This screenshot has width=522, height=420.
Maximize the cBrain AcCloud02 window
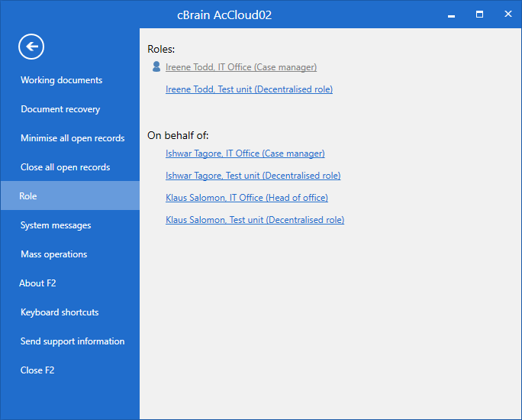(479, 15)
